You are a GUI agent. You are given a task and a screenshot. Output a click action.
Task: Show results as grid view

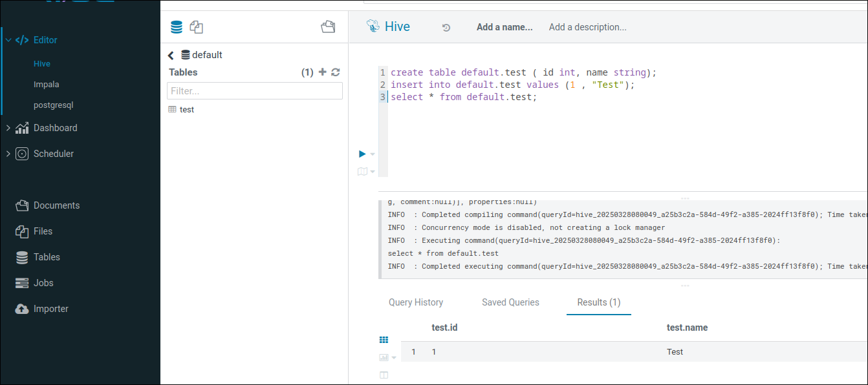coord(384,340)
